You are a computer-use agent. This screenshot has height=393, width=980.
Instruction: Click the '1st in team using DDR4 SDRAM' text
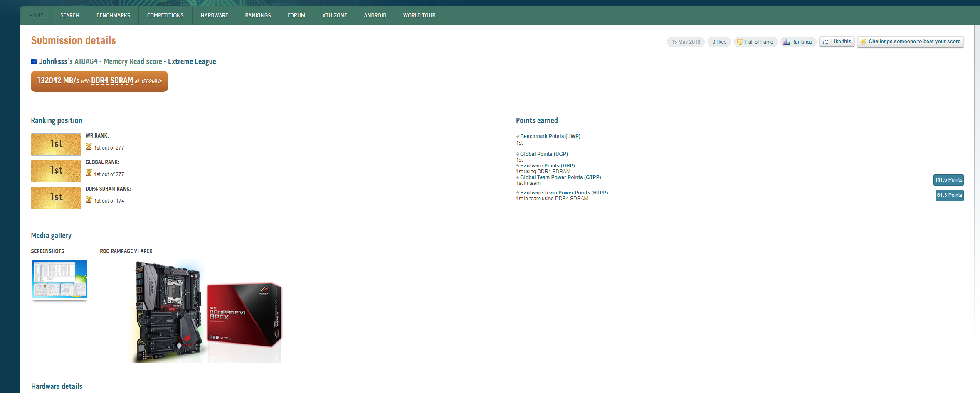tap(552, 199)
